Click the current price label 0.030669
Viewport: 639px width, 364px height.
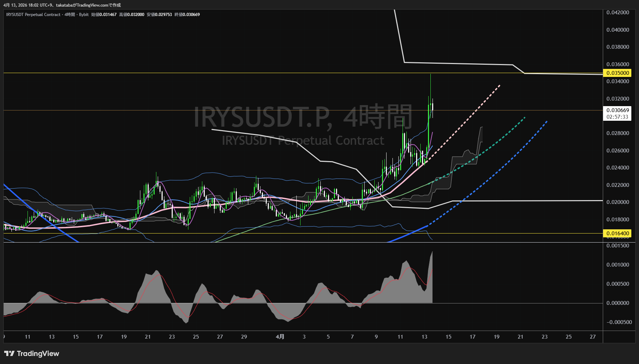coord(617,110)
